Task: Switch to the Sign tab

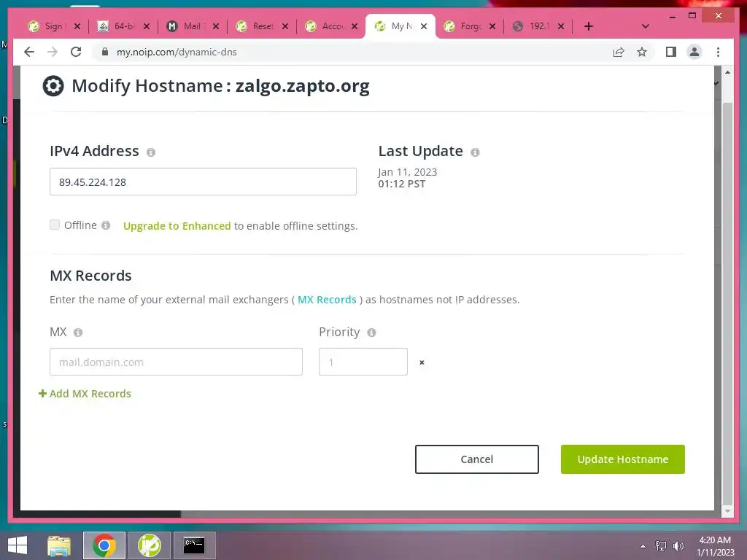Action: pos(53,26)
